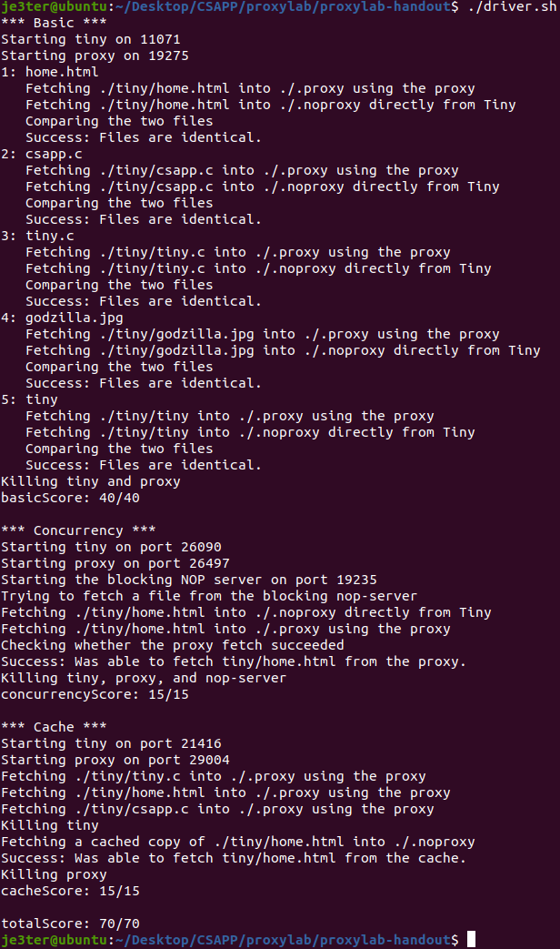Click the '5: tiny' test line

click(29, 399)
